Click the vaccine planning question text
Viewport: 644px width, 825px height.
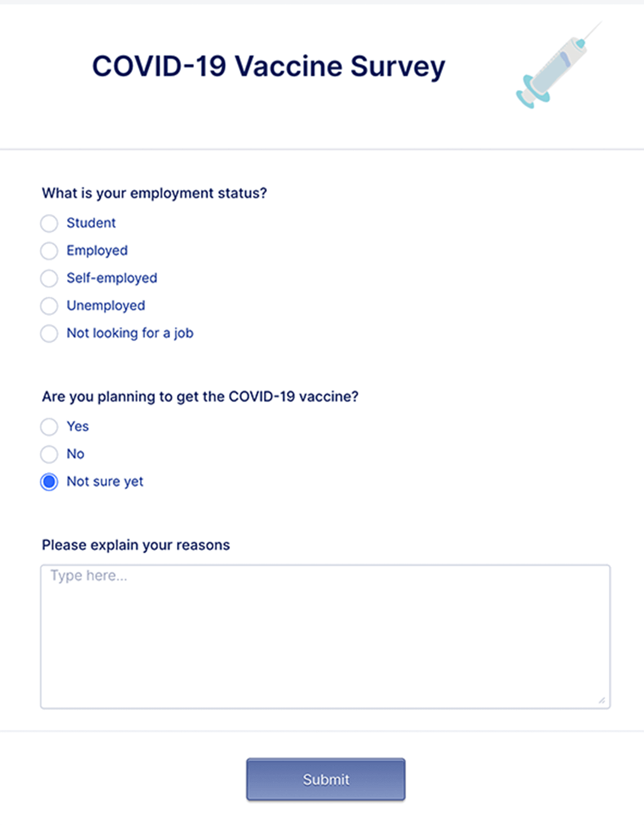[x=200, y=397]
